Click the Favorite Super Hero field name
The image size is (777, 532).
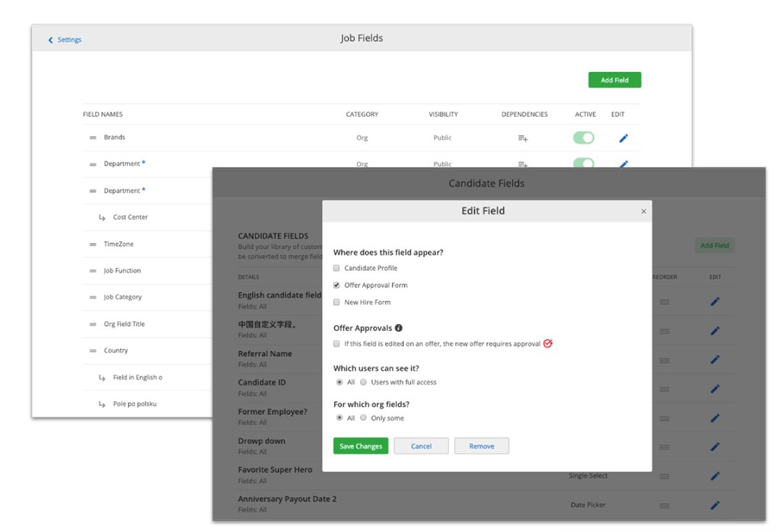(x=275, y=470)
